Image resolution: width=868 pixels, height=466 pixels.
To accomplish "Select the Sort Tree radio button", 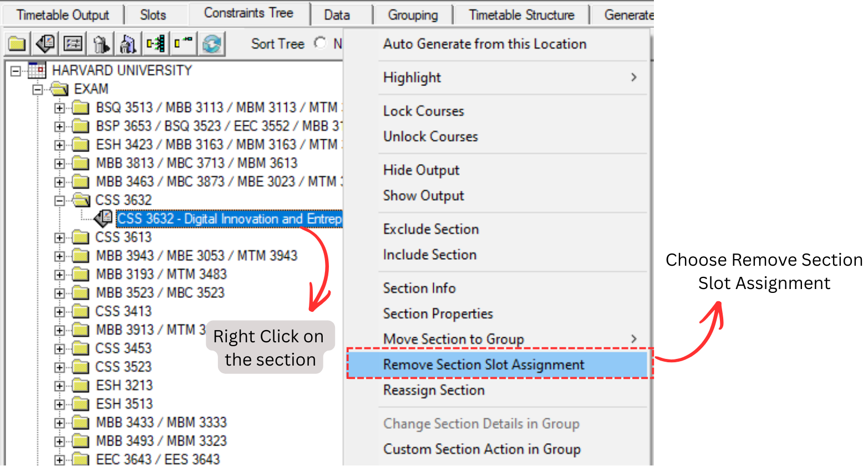I will (320, 43).
